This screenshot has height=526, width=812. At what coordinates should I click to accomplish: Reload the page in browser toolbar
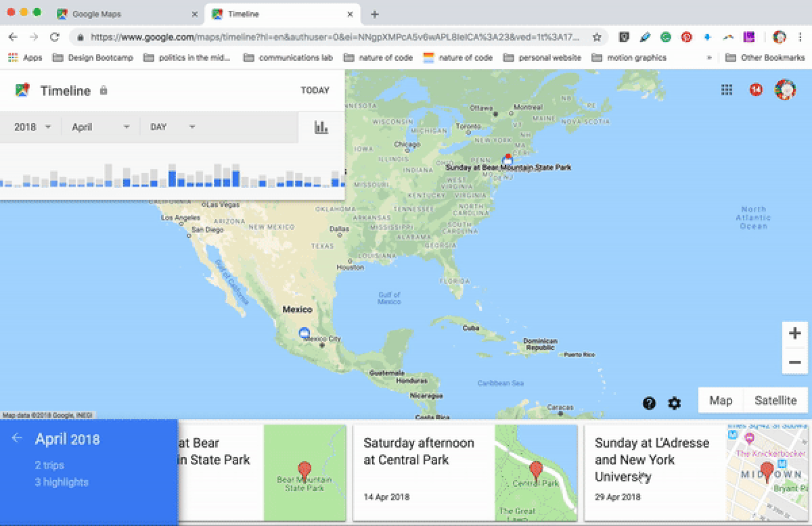click(x=55, y=37)
